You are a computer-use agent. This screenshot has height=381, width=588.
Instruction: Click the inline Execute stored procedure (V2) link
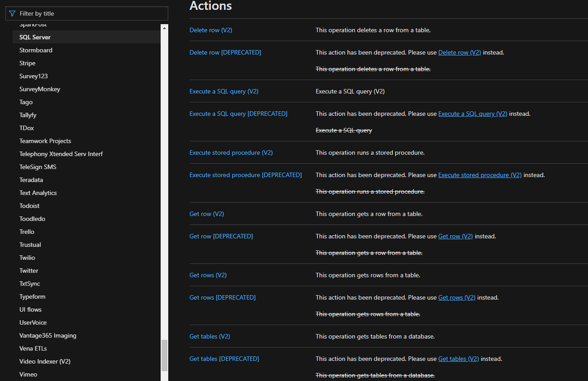[480, 175]
